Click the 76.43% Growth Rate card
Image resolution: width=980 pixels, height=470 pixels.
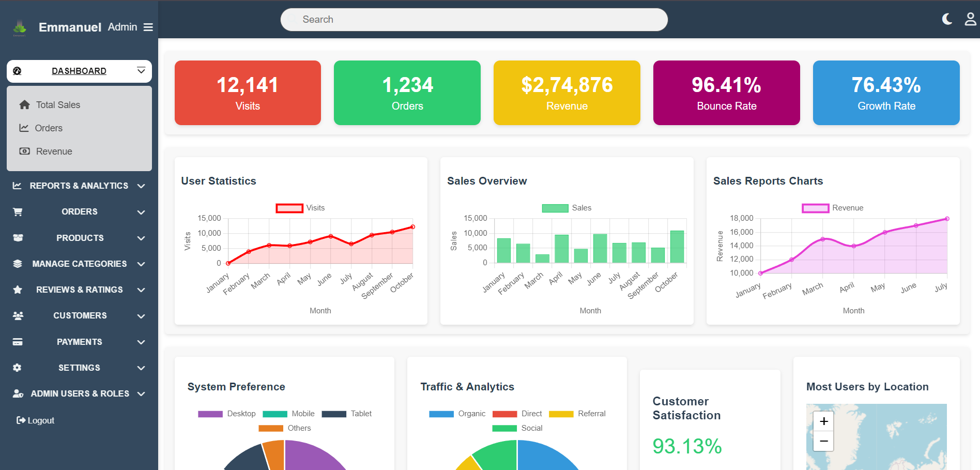pyautogui.click(x=885, y=93)
